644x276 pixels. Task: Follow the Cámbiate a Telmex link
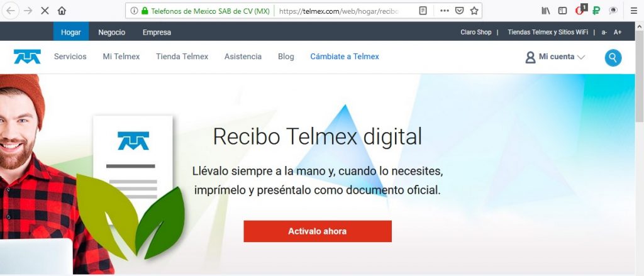(x=345, y=57)
